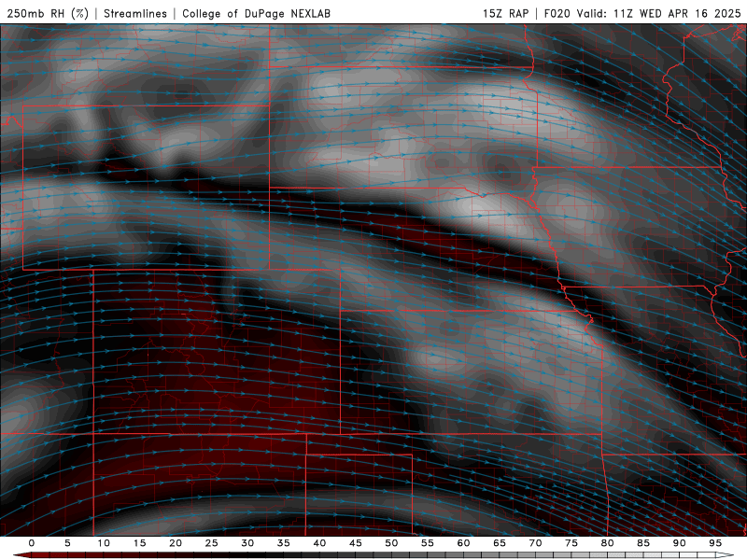Click the colorbar label "35"
This screenshot has height=560, width=747.
[x=284, y=543]
